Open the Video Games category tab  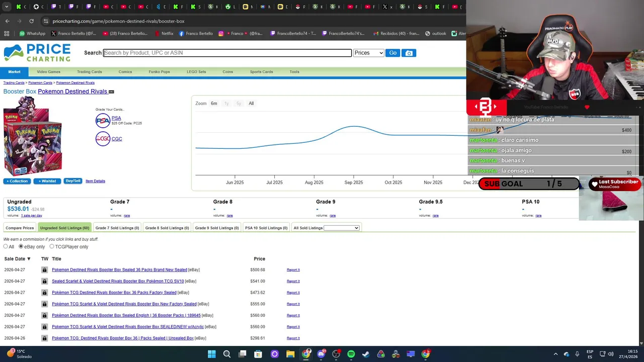[x=48, y=72]
